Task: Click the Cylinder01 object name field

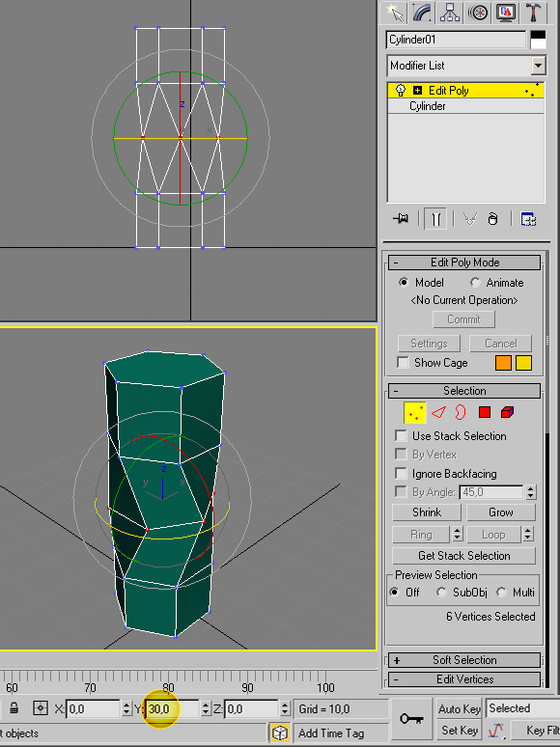Action: (456, 40)
